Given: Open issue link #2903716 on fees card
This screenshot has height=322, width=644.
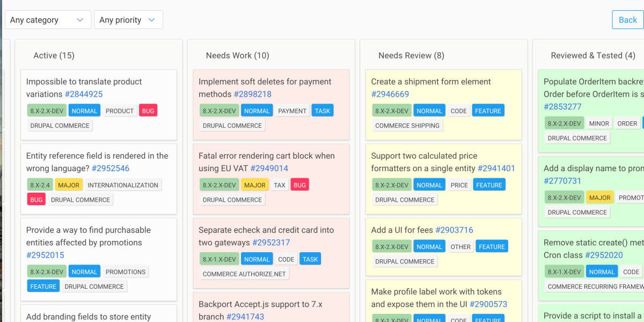Looking at the screenshot, I should [455, 230].
